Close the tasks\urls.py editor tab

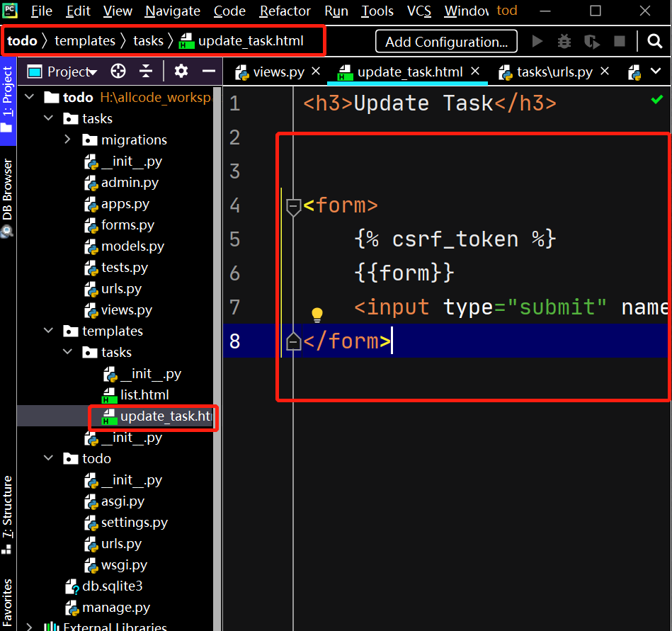pos(605,71)
